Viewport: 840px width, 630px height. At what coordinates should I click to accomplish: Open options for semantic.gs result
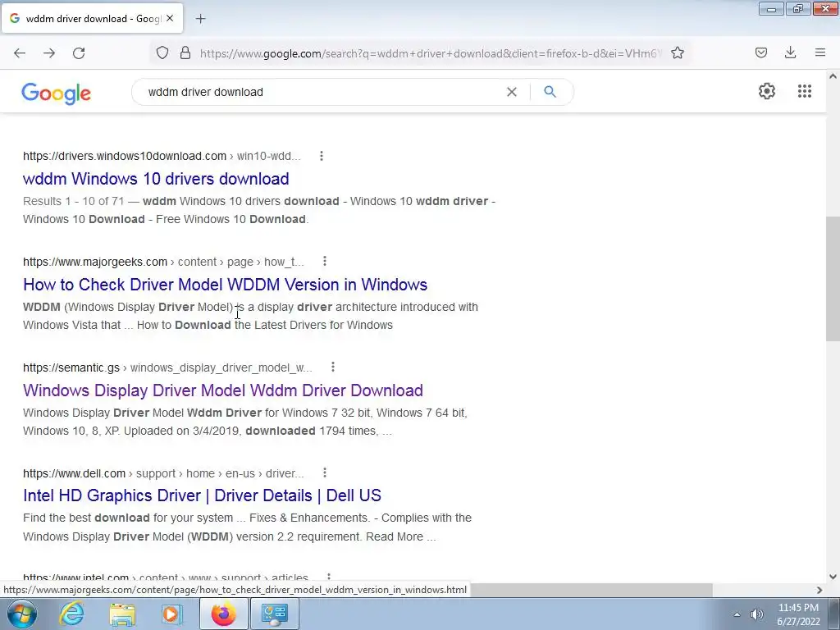point(333,367)
